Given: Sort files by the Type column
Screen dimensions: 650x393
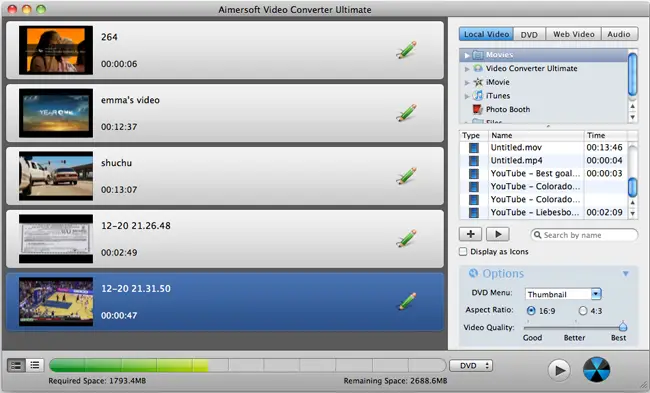Looking at the screenshot, I should click(473, 136).
